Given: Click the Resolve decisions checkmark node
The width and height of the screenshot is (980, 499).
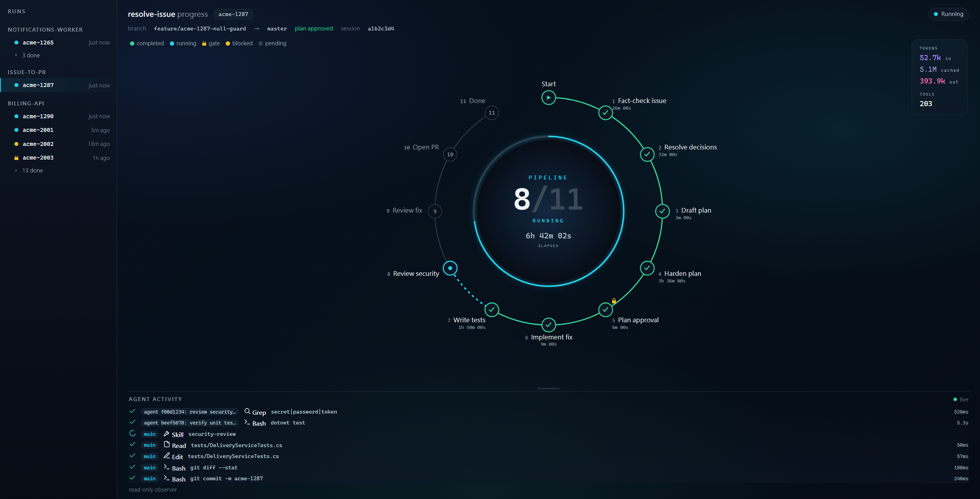Looking at the screenshot, I should [647, 154].
